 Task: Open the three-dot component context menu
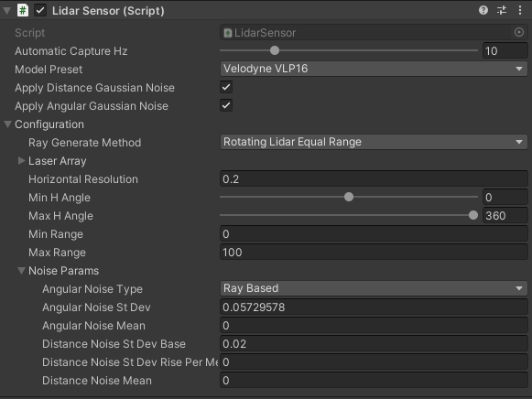pos(520,10)
